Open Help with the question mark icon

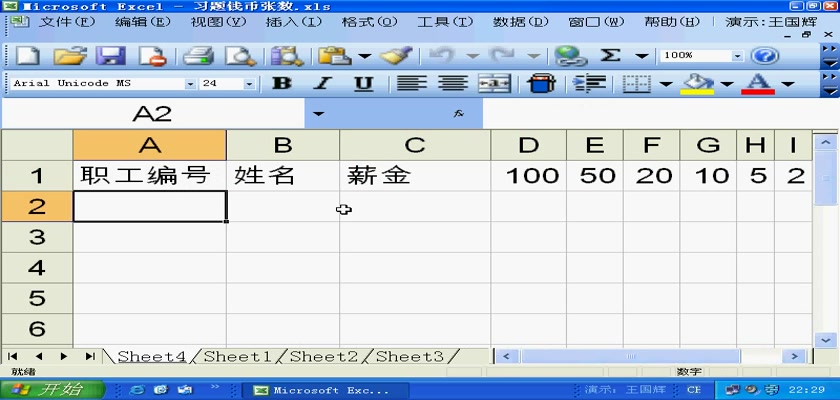(765, 56)
